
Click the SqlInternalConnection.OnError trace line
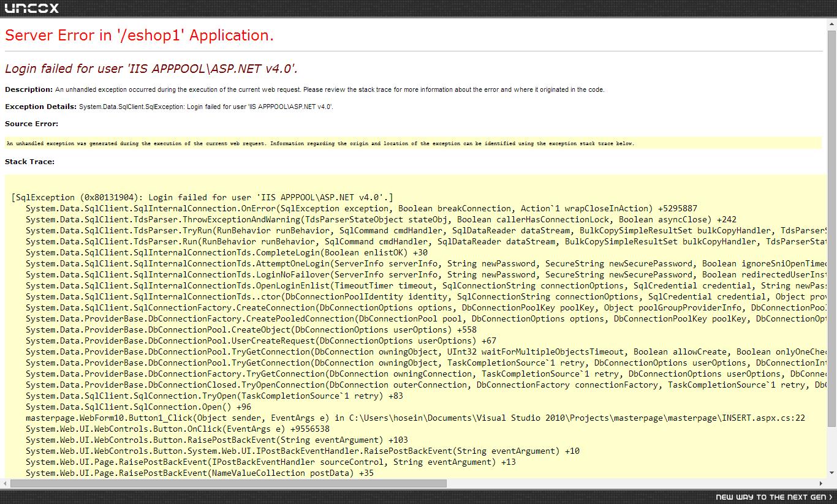tap(362, 208)
